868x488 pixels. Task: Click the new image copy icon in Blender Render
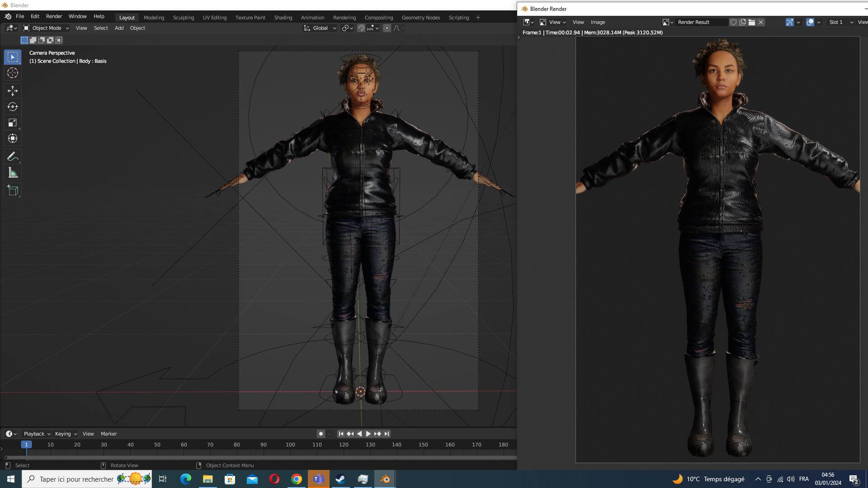(x=743, y=22)
